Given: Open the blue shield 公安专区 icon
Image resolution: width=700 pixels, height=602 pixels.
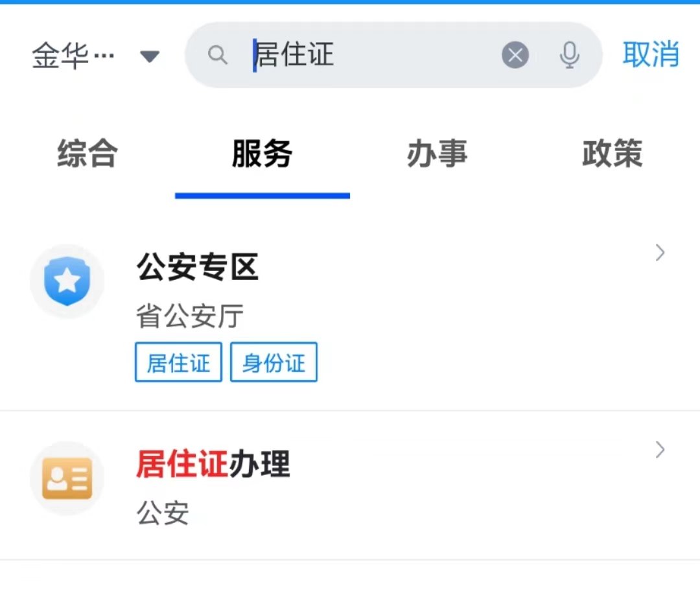Looking at the screenshot, I should (67, 282).
